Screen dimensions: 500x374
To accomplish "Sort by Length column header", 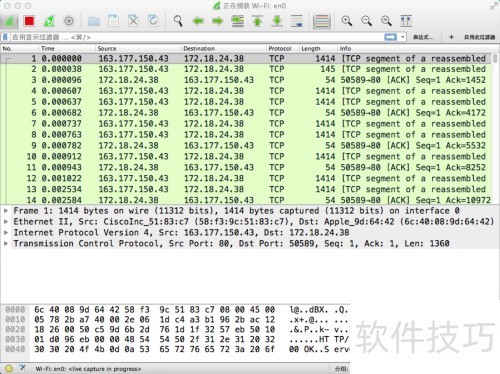I will (318, 49).
